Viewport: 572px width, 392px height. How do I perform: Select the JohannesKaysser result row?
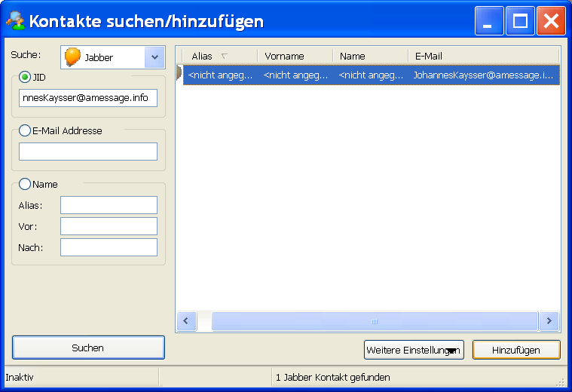(x=371, y=75)
